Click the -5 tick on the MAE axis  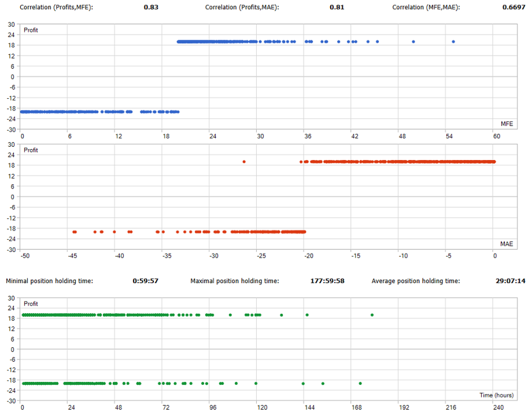(448, 255)
